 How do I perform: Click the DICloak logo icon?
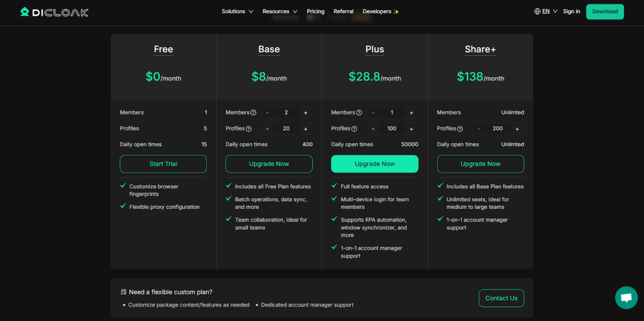point(25,12)
